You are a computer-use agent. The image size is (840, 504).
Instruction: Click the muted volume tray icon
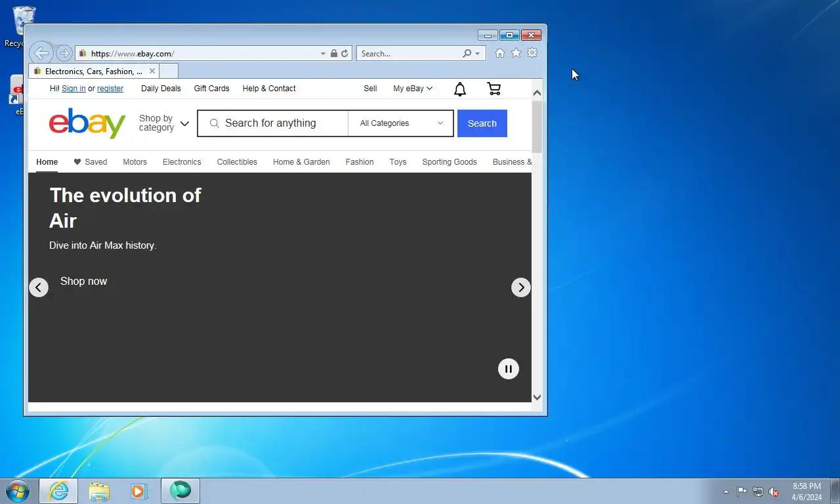(x=774, y=492)
